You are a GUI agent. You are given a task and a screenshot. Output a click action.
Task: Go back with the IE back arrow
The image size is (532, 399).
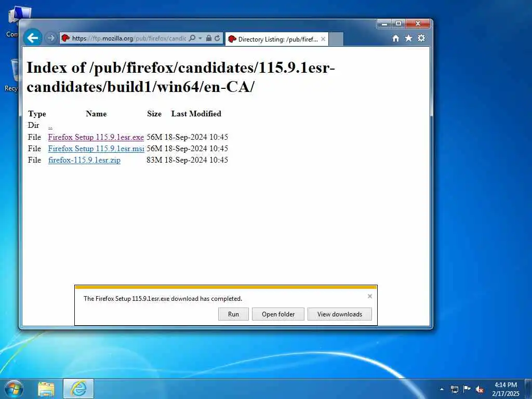33,37
